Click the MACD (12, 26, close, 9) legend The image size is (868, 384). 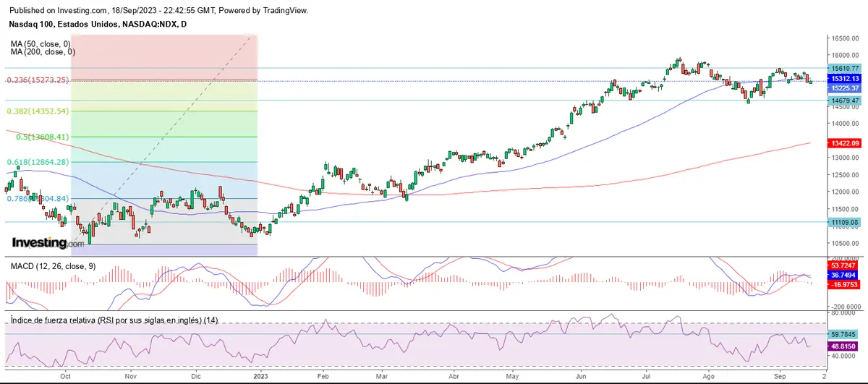pos(54,267)
